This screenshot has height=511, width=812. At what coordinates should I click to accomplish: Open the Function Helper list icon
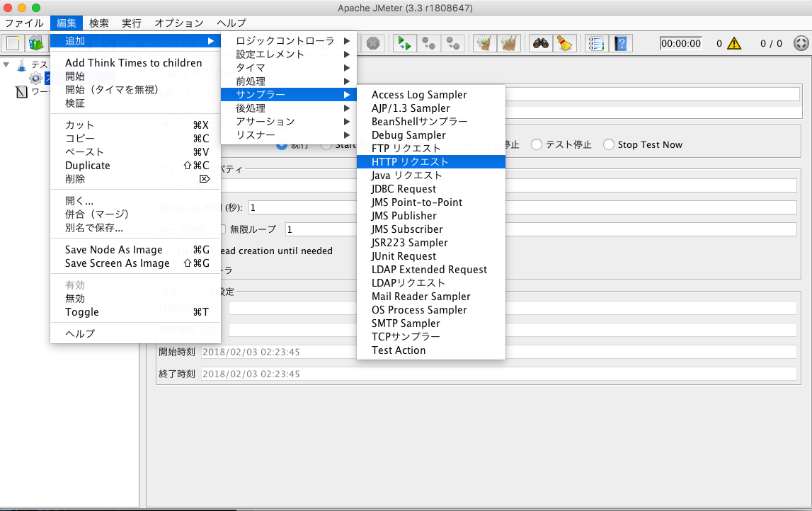point(597,43)
